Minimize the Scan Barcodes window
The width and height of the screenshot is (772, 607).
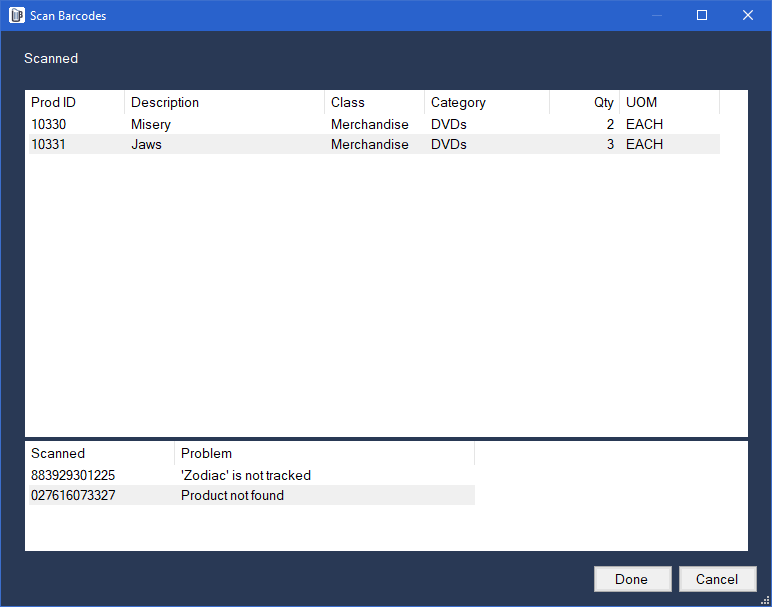pos(656,15)
